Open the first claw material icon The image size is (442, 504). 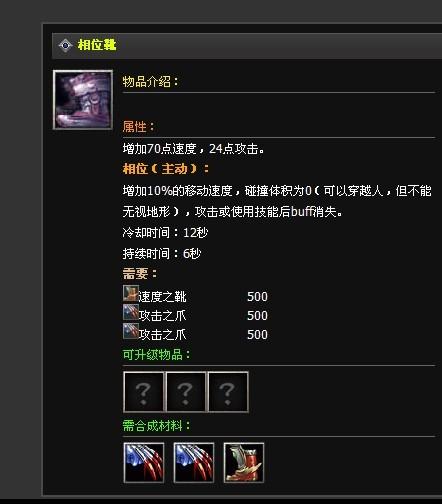[x=144, y=463]
